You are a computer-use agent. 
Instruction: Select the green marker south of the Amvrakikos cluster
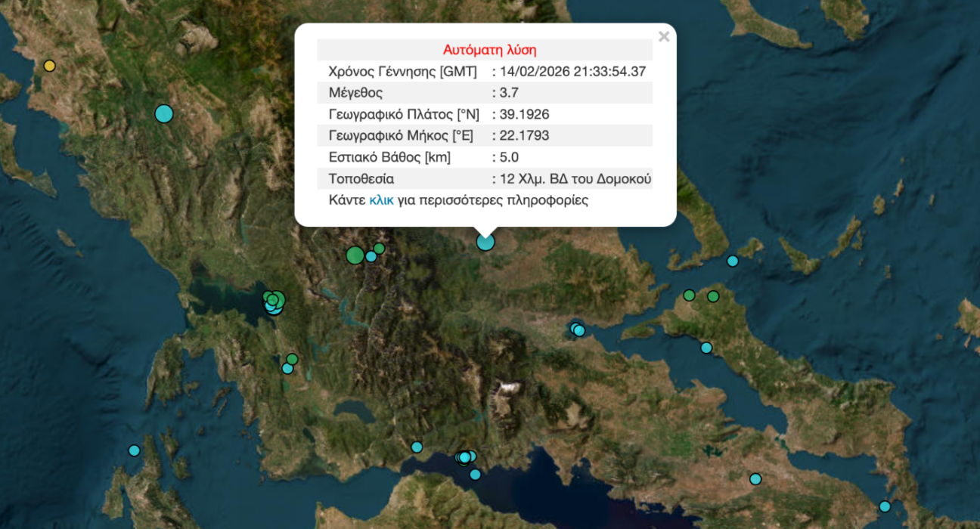click(293, 359)
